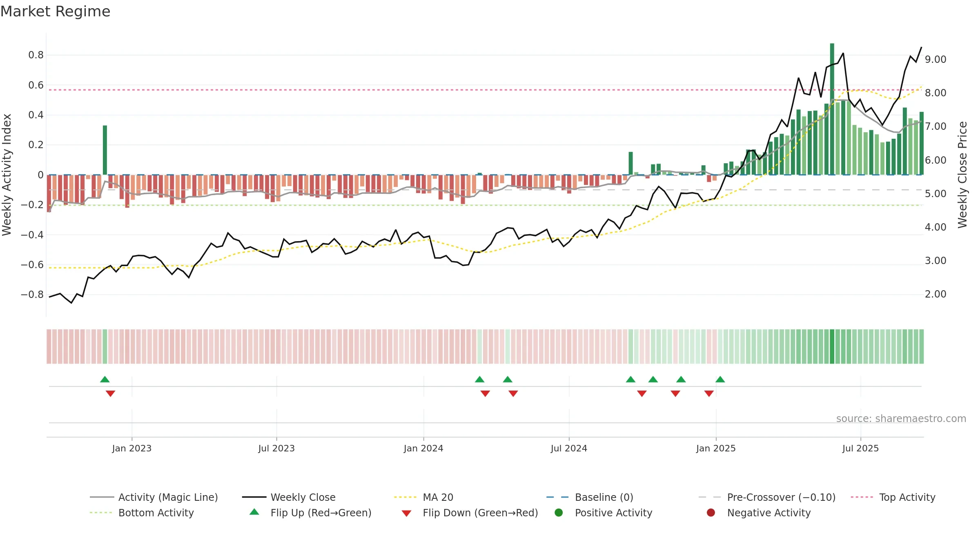
Task: Hide the Top Activity legend entry
Action: click(x=893, y=497)
